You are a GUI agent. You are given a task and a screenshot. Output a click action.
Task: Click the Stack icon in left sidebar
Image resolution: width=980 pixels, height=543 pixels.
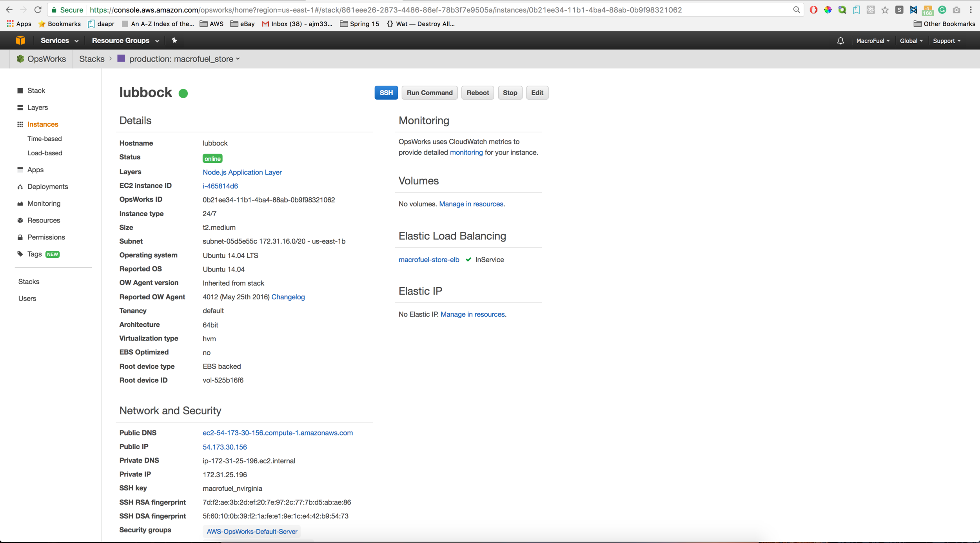19,90
